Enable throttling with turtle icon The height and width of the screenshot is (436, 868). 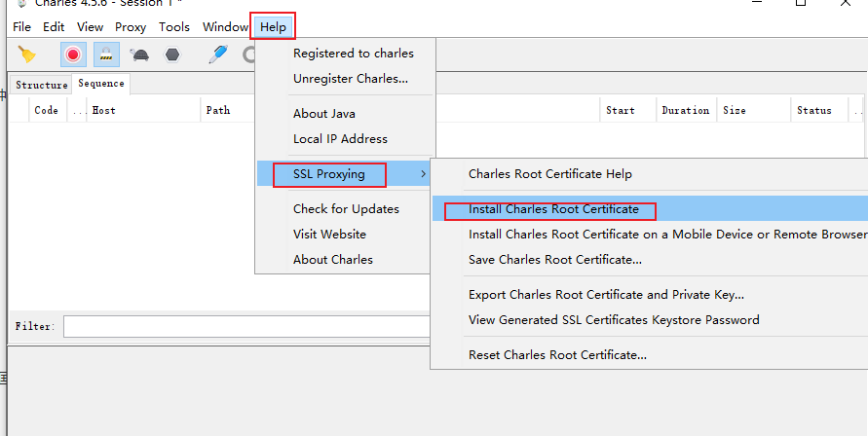point(139,54)
